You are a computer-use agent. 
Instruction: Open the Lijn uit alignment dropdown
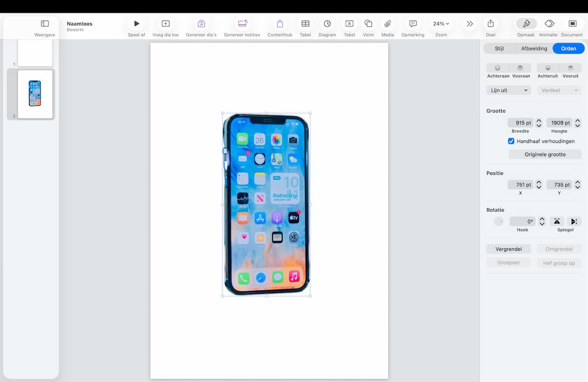click(509, 90)
